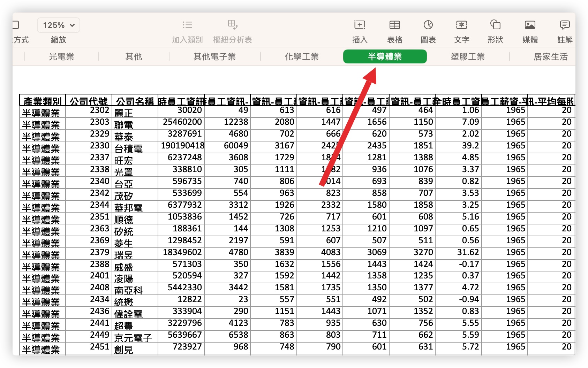Add a Table via 表格 icon
The height and width of the screenshot is (368, 588).
click(x=394, y=25)
